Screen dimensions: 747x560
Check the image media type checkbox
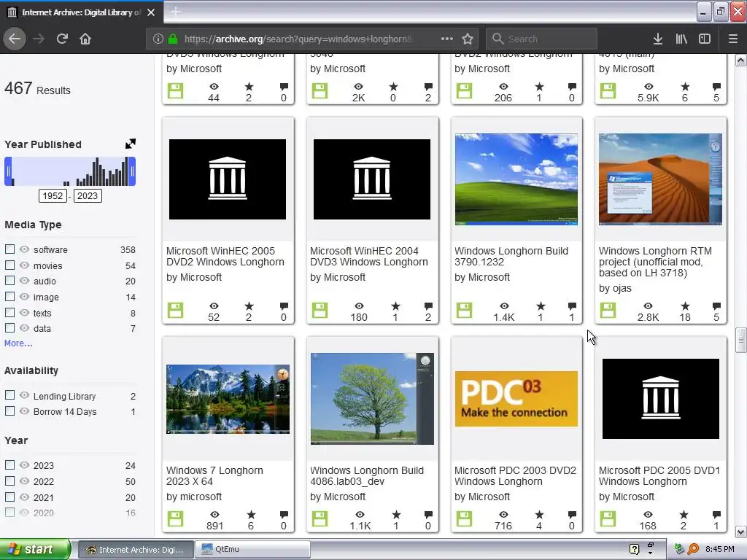pyautogui.click(x=9, y=296)
